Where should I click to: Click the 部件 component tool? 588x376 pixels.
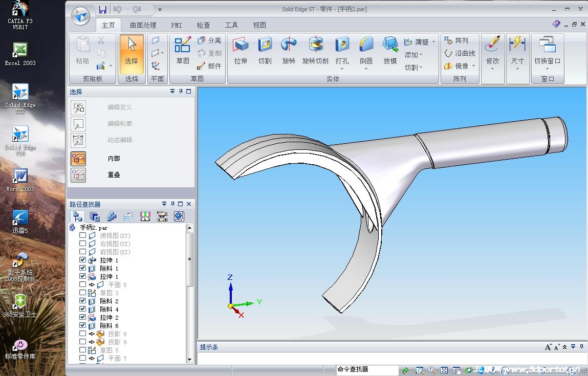(x=209, y=66)
